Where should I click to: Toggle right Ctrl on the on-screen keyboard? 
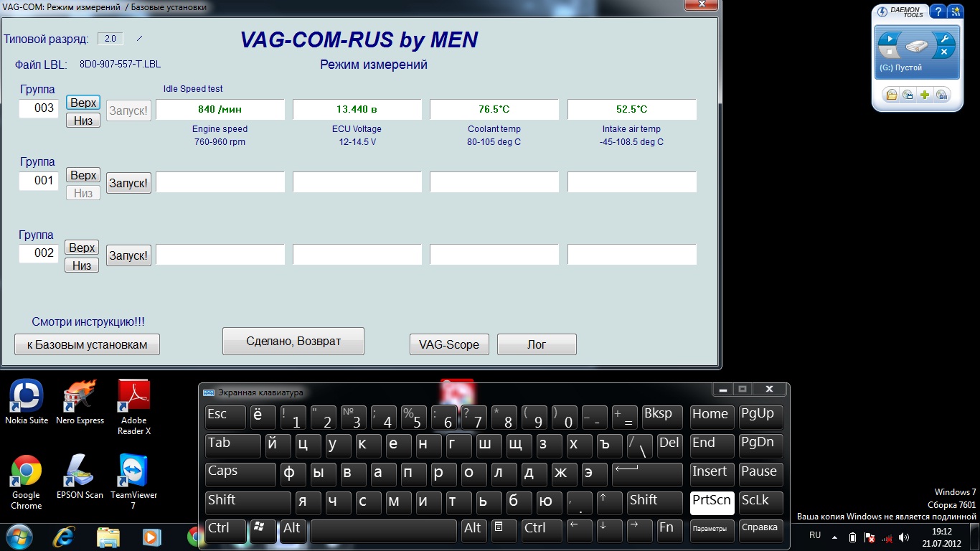click(x=542, y=531)
